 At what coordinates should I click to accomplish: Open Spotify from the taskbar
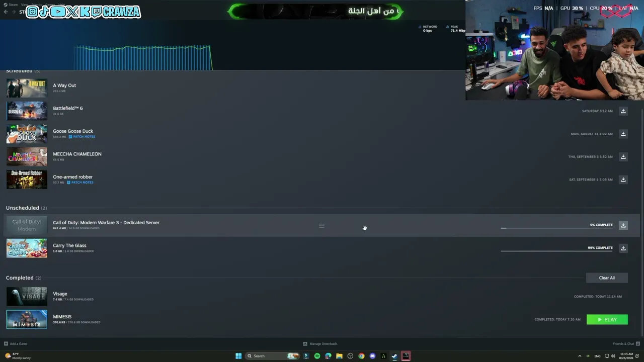coord(317,356)
